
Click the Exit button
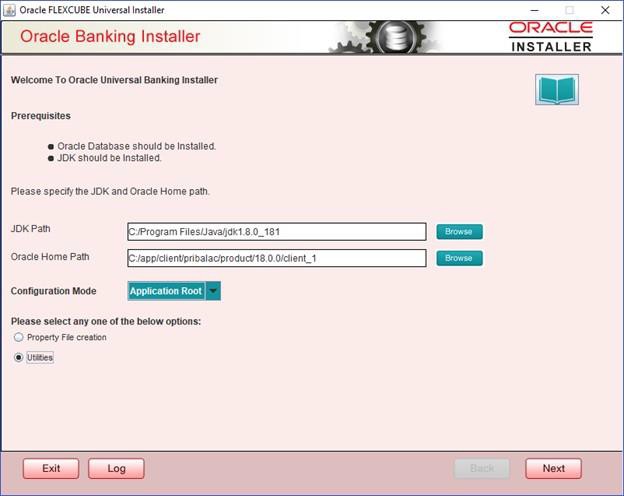tap(51, 469)
